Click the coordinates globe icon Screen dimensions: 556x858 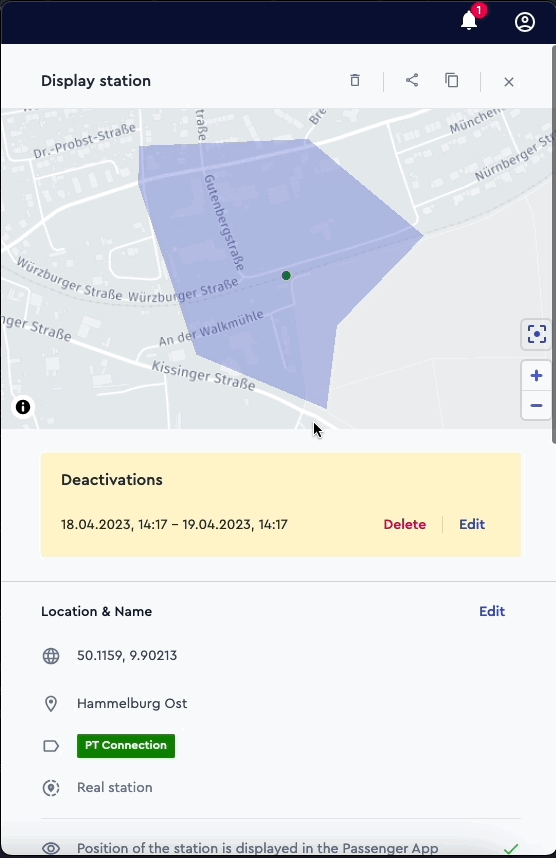[x=51, y=656]
